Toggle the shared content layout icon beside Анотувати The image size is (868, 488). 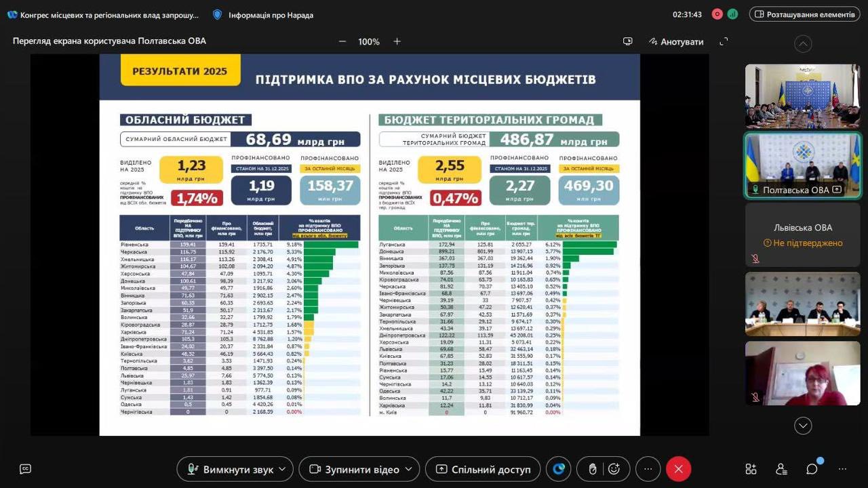(x=628, y=41)
